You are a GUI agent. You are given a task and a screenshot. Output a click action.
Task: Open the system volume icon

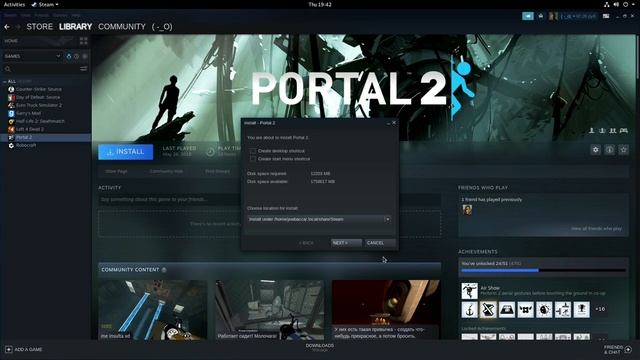[616, 4]
